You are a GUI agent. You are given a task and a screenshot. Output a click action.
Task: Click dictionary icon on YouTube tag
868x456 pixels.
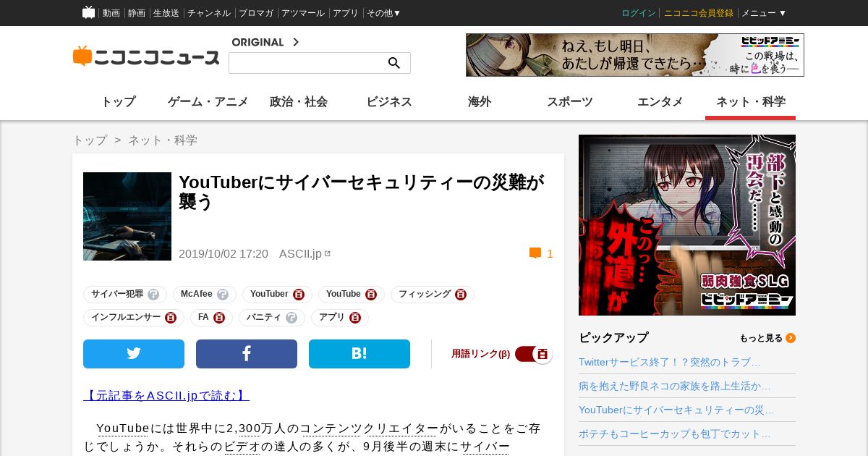coord(371,295)
